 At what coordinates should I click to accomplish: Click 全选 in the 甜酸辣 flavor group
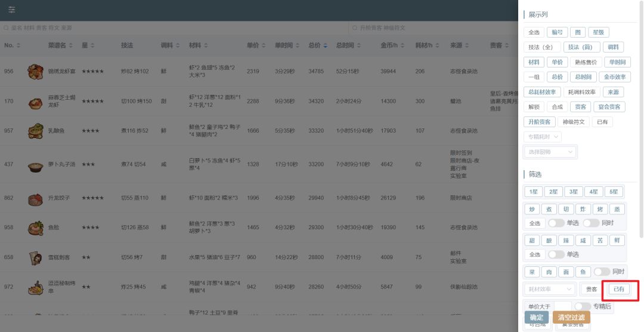(x=535, y=254)
